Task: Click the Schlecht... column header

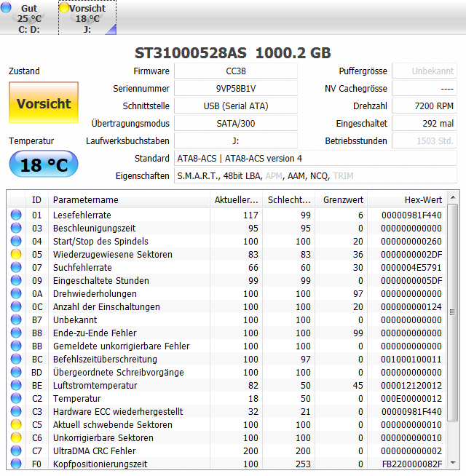Action: click(x=288, y=199)
